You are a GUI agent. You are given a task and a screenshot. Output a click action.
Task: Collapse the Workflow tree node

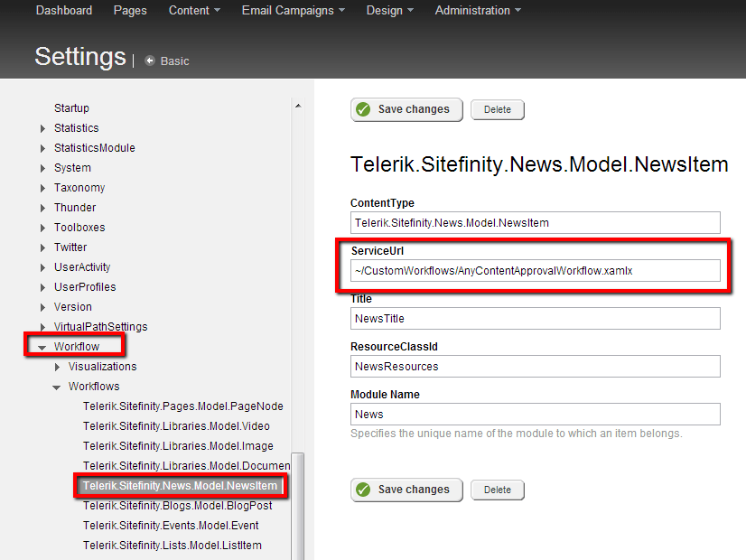pyautogui.click(x=42, y=347)
